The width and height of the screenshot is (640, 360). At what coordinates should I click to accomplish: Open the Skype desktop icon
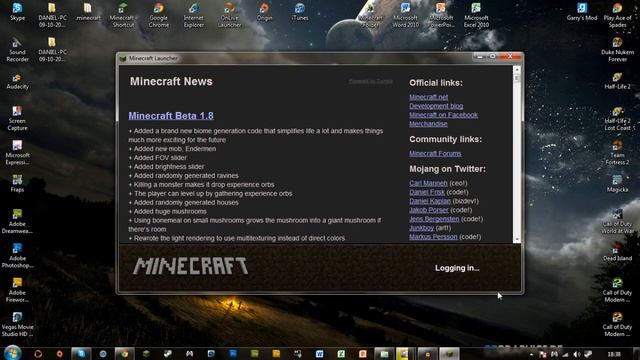pos(18,11)
